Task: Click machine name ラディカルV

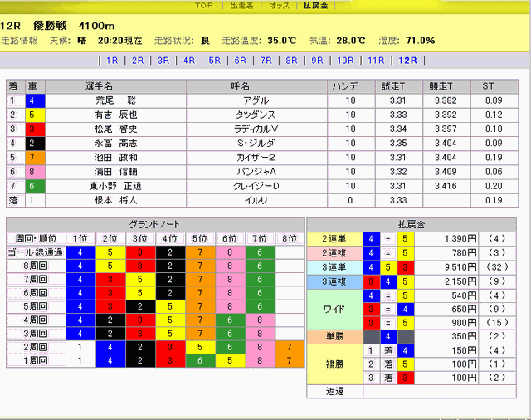Action: 256,129
